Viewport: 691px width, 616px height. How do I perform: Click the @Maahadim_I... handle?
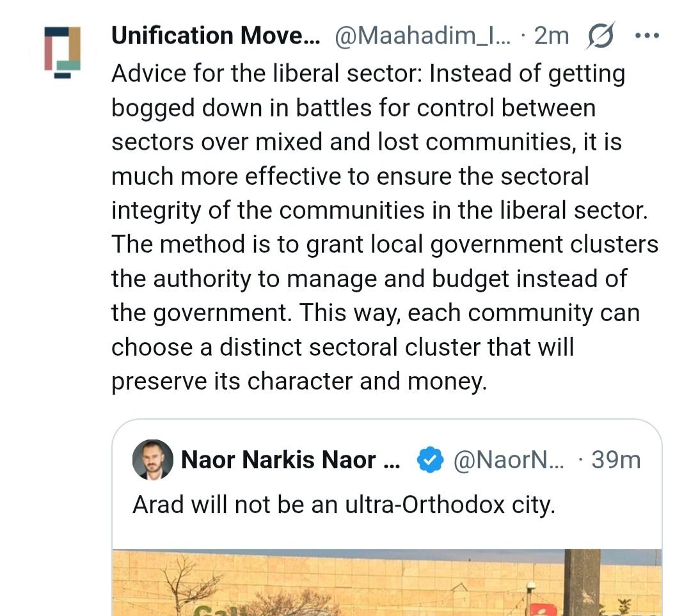pyautogui.click(x=423, y=36)
